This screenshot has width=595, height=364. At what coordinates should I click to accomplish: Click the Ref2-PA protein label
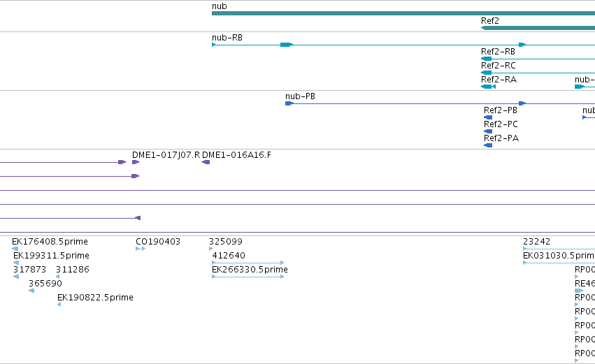click(x=501, y=138)
